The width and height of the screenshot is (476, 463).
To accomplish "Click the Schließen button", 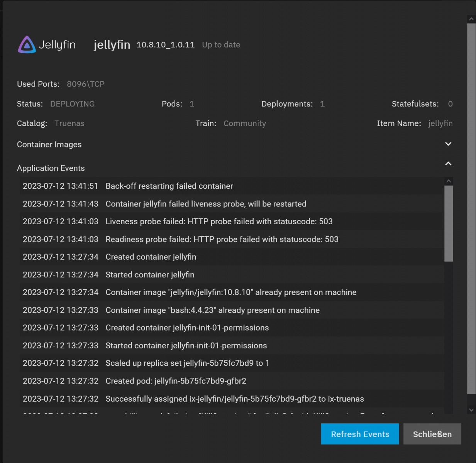I will 432,434.
